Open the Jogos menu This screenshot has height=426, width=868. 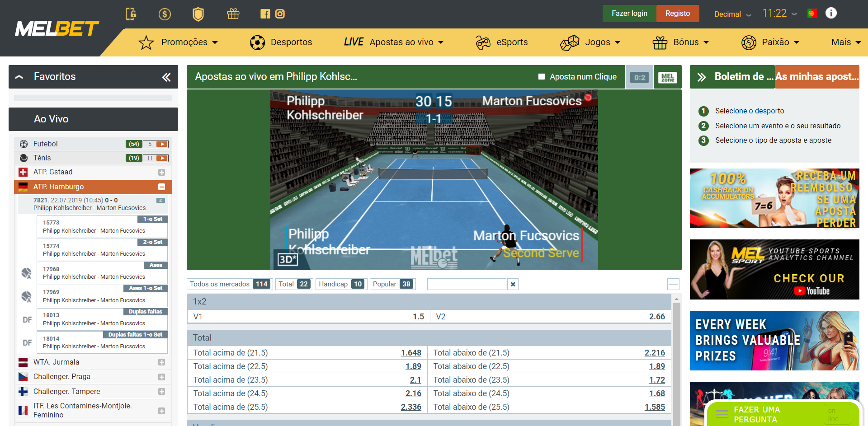coord(603,42)
